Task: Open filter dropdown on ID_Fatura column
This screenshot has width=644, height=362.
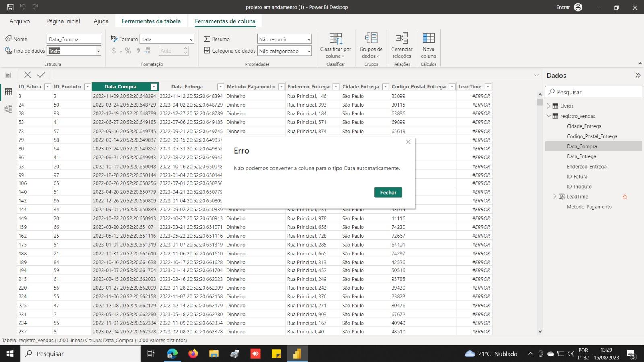Action: [47, 87]
